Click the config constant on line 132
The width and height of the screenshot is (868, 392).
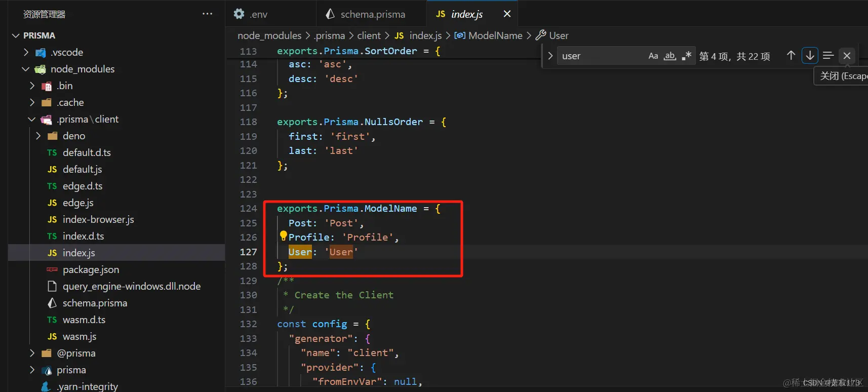tap(330, 324)
